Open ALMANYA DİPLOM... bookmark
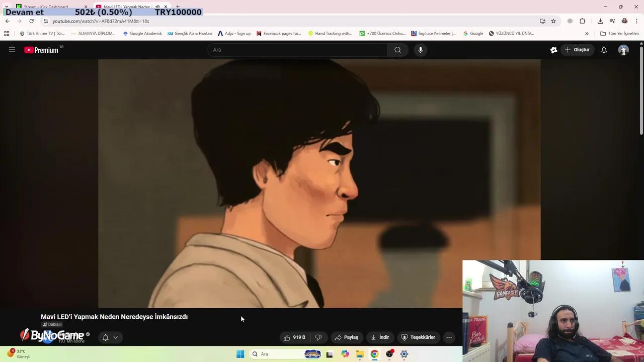This screenshot has height=362, width=644. pyautogui.click(x=93, y=34)
